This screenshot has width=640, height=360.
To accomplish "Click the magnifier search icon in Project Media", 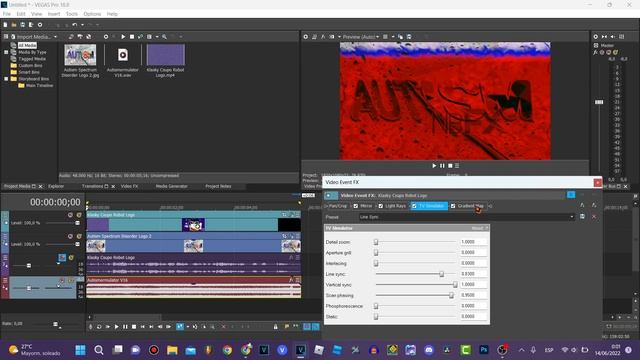I will coord(164,37).
